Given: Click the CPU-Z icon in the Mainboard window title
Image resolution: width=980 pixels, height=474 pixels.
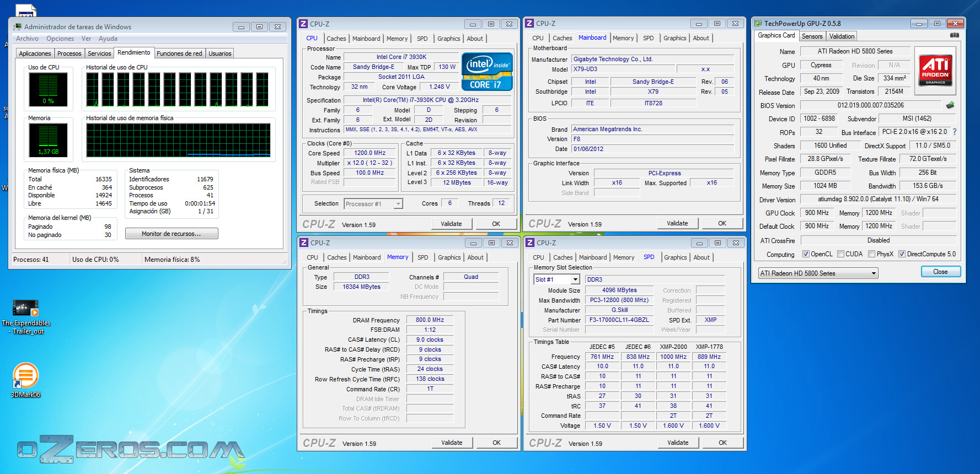Looking at the screenshot, I should (529, 23).
